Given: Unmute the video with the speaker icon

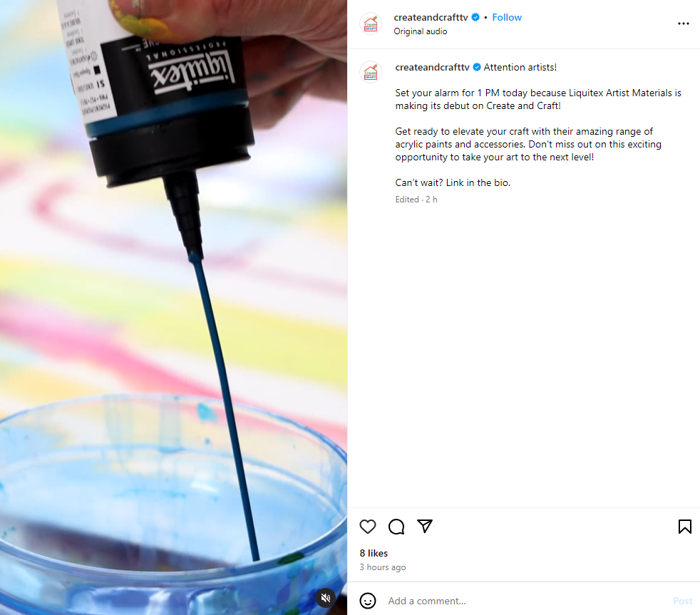Looking at the screenshot, I should point(326,598).
